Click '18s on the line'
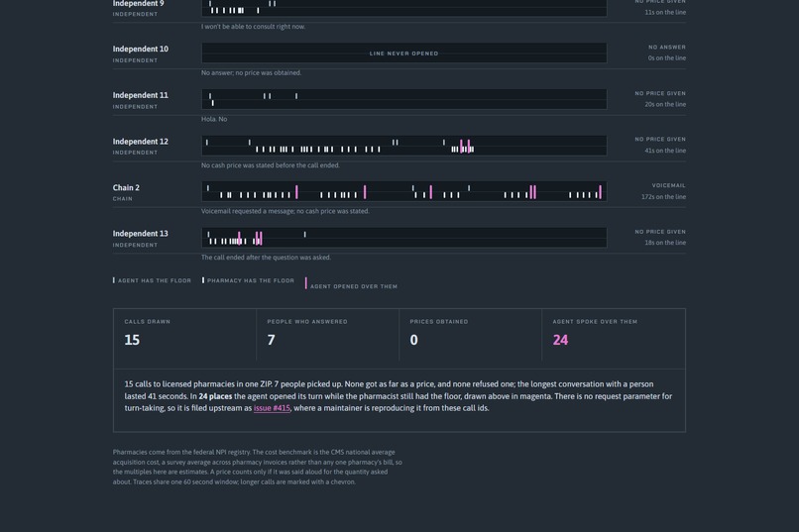The image size is (799, 532). coord(665,243)
